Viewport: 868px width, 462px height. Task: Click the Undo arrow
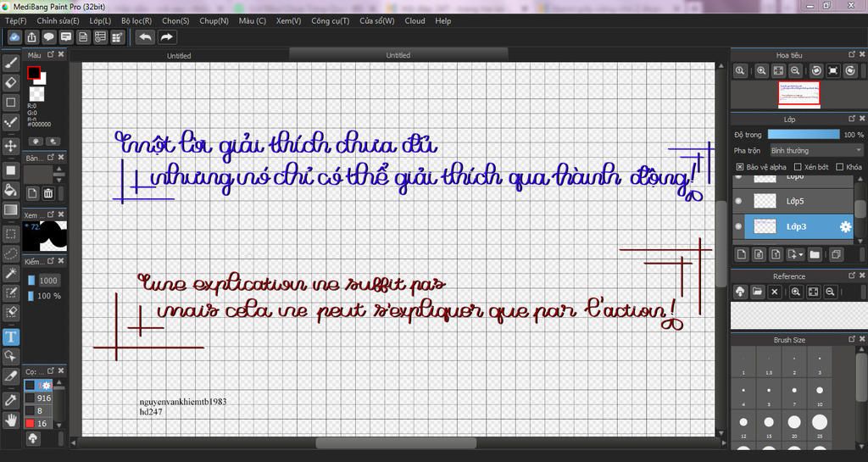tap(146, 37)
